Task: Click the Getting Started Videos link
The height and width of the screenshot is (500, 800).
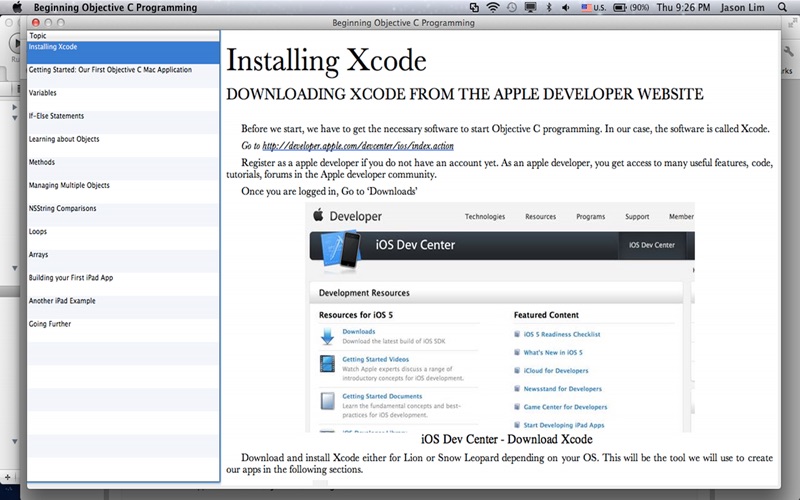Action: tap(376, 359)
